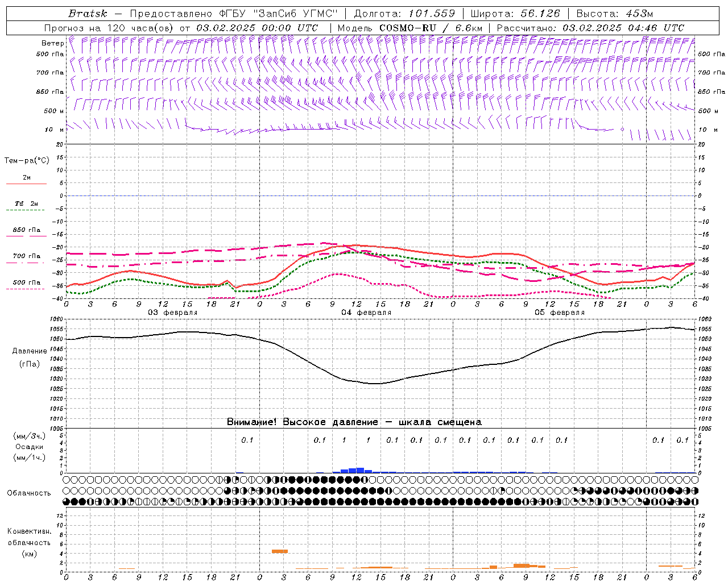Click the 'Осадки' precipitation label
This screenshot has height=582, width=728.
(x=29, y=447)
